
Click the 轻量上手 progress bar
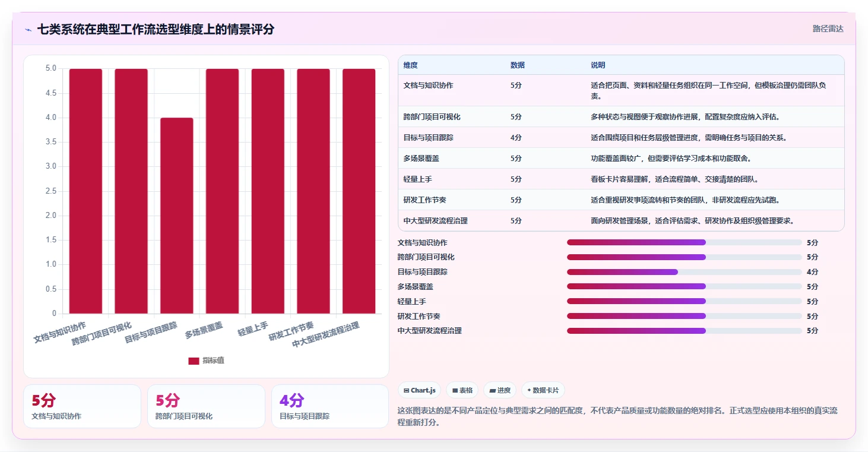coord(685,301)
